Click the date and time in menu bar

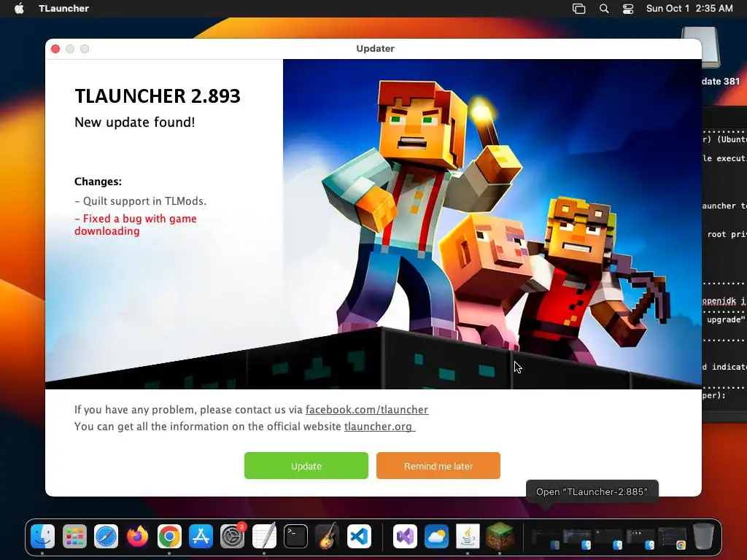689,9
